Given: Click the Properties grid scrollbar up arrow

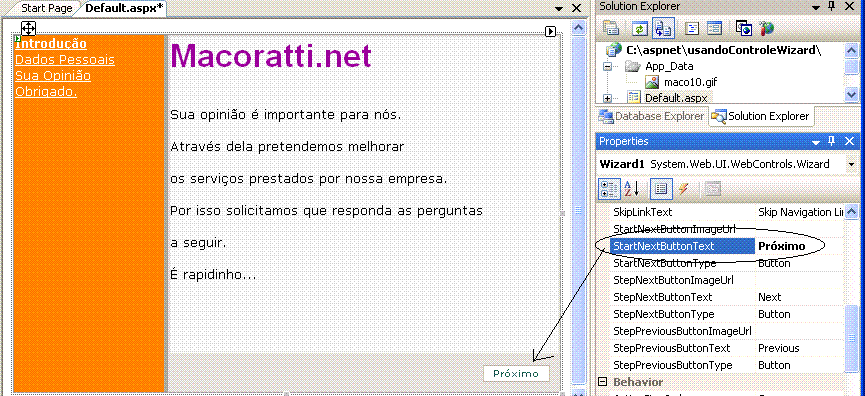Looking at the screenshot, I should pyautogui.click(x=851, y=212).
